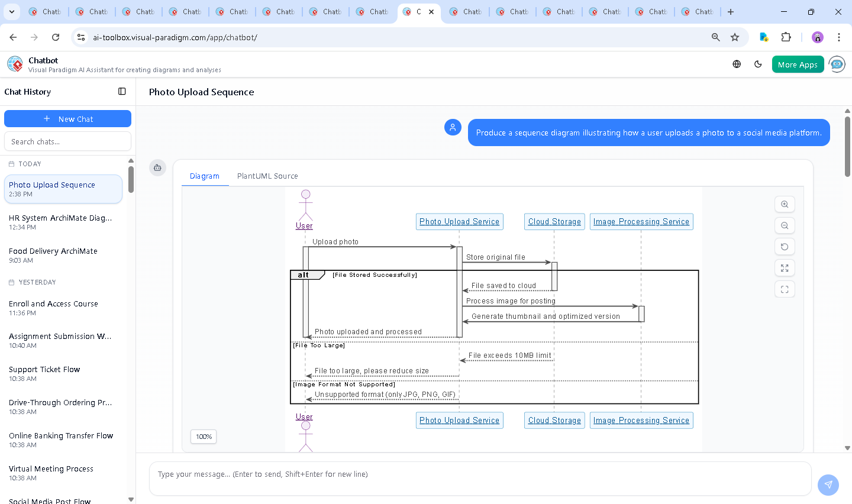Open diagram in fullscreen mode icon
This screenshot has height=504, width=852.
click(785, 289)
